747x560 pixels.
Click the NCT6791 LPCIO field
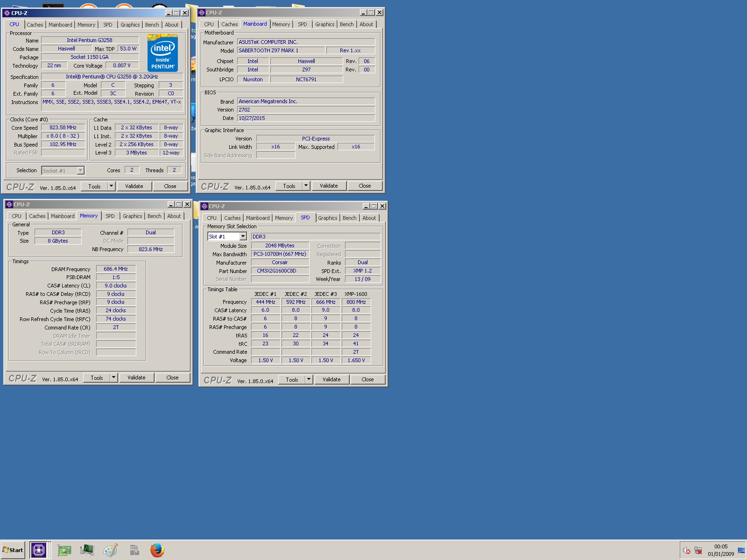pyautogui.click(x=306, y=79)
